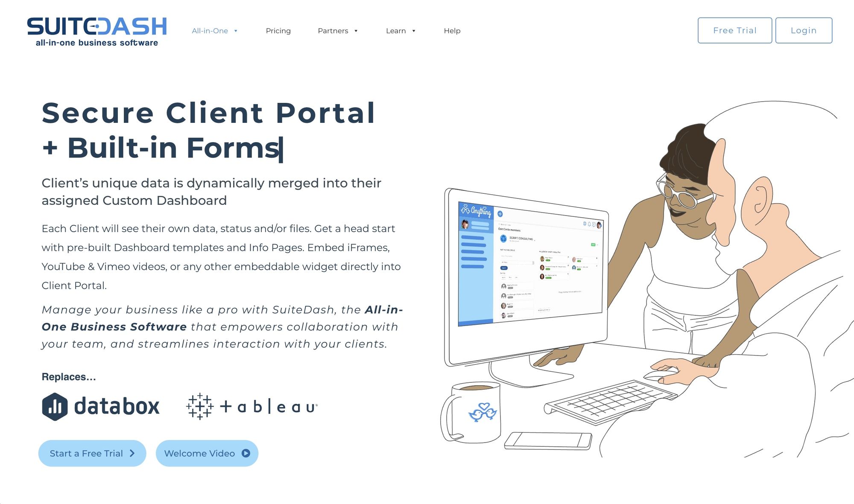This screenshot has height=504, width=854.
Task: Click the Free Trial link in navigation
Action: [735, 30]
